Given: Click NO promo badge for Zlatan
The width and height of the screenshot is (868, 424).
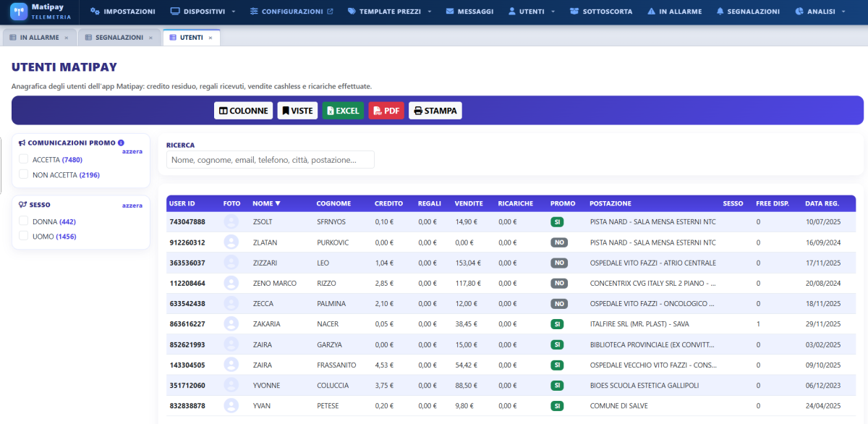Looking at the screenshot, I should (x=558, y=242).
